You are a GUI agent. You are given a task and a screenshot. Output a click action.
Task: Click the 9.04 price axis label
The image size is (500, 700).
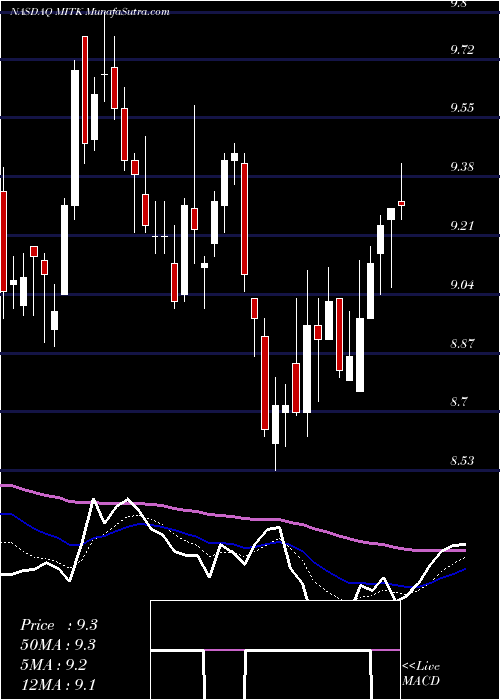462,284
